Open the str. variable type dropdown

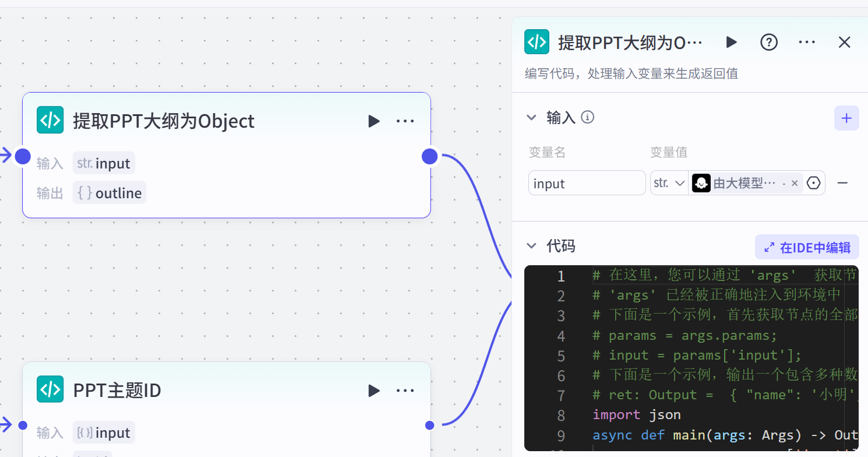[669, 183]
